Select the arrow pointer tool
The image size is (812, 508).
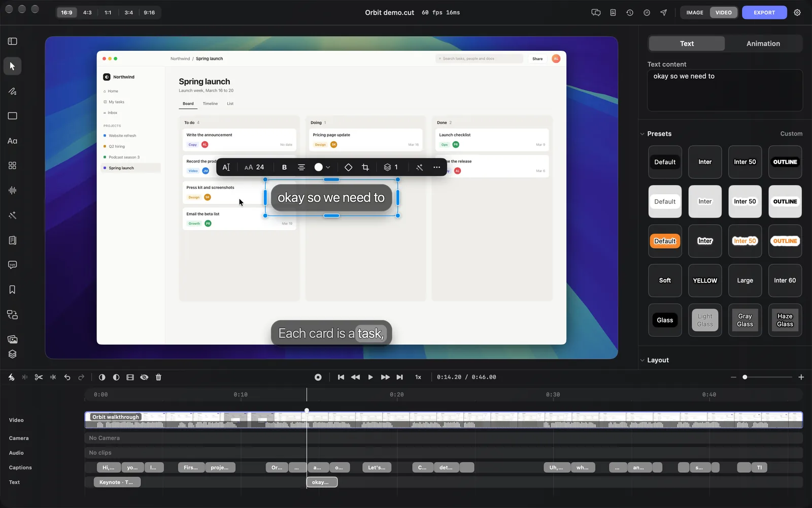tap(12, 66)
